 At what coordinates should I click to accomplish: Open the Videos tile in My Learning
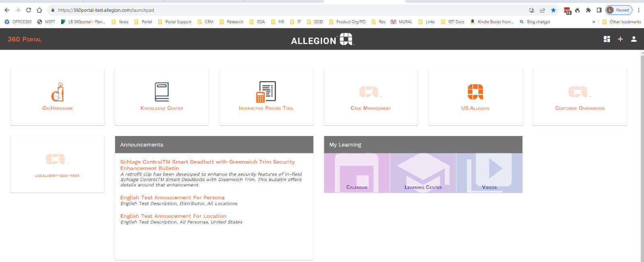point(489,173)
